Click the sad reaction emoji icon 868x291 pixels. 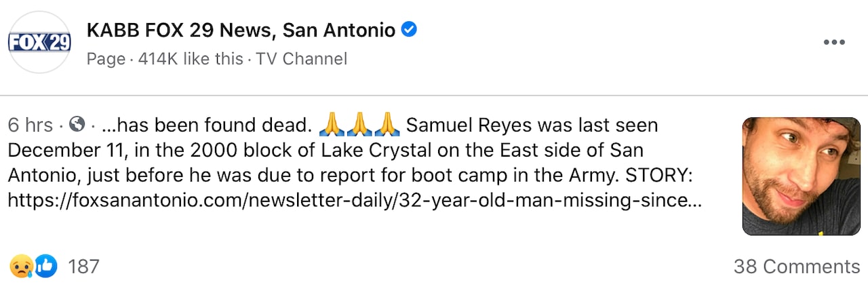(x=20, y=266)
